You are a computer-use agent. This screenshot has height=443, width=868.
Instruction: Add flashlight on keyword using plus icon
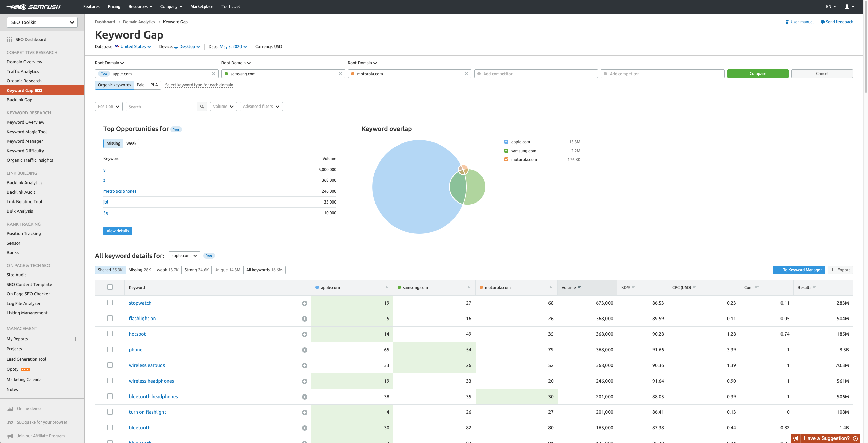(305, 319)
